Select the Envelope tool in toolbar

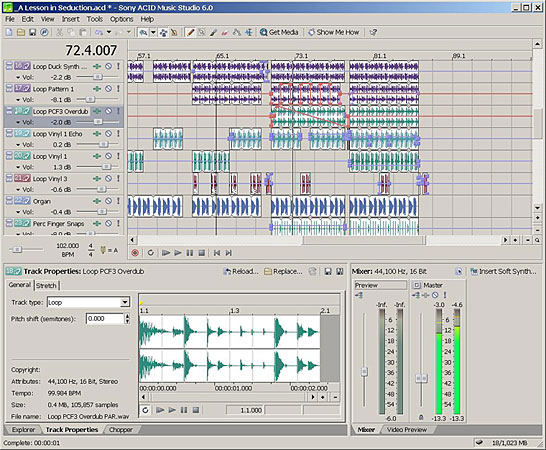(237, 32)
